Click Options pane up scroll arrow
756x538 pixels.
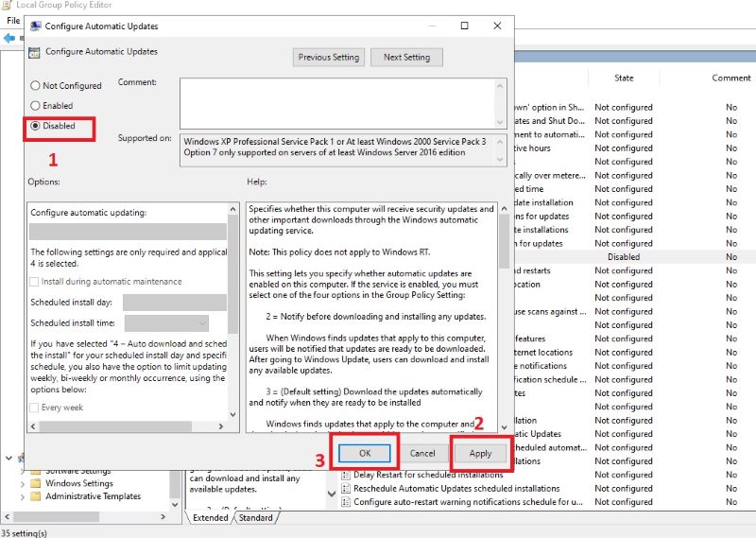232,209
